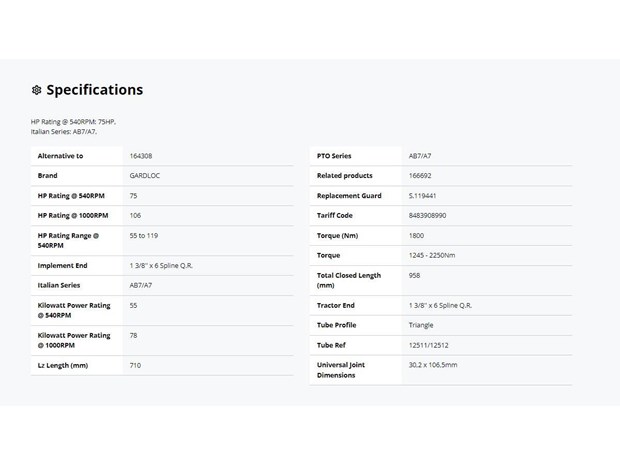The width and height of the screenshot is (620, 465).
Task: Click the value 106
Action: click(x=135, y=215)
